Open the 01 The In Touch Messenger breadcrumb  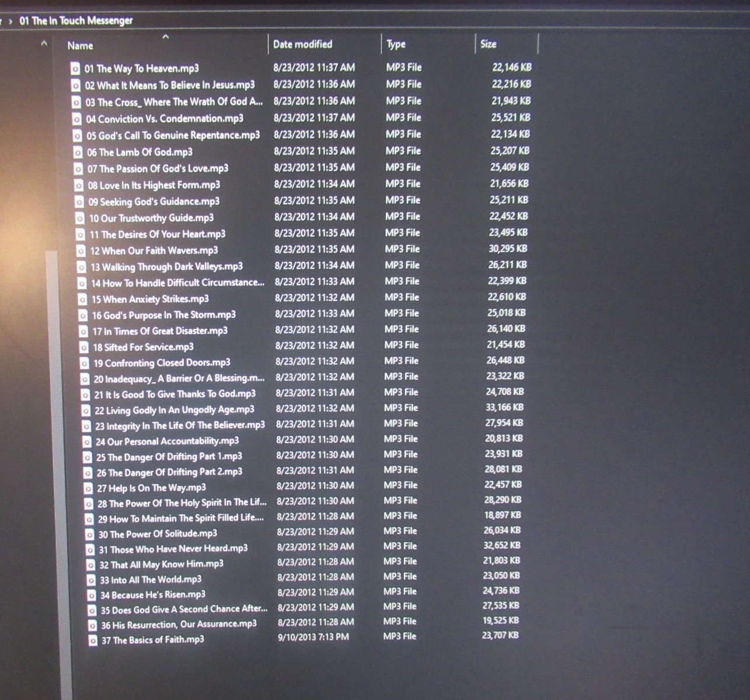tap(76, 21)
